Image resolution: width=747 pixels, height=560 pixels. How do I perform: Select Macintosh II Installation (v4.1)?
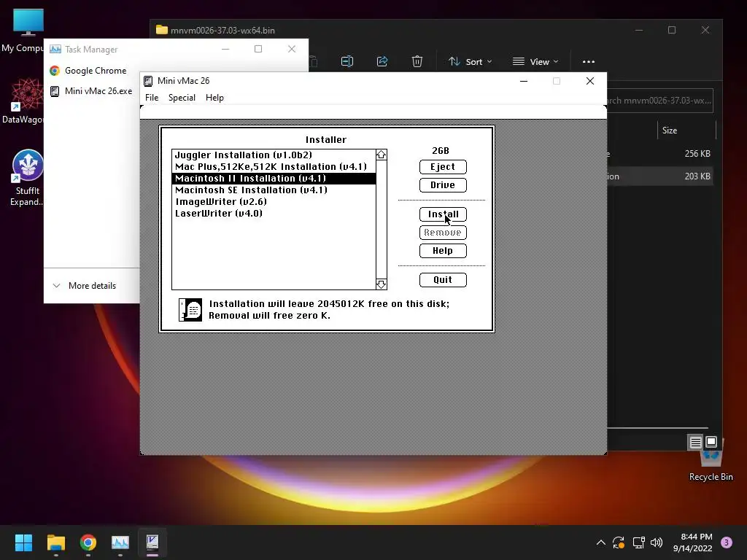(x=274, y=178)
